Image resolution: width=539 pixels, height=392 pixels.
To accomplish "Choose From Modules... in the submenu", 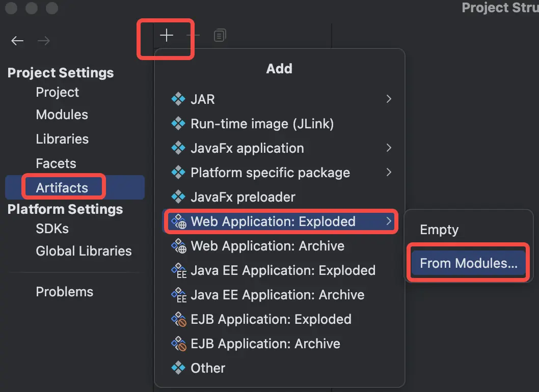I will pyautogui.click(x=469, y=263).
